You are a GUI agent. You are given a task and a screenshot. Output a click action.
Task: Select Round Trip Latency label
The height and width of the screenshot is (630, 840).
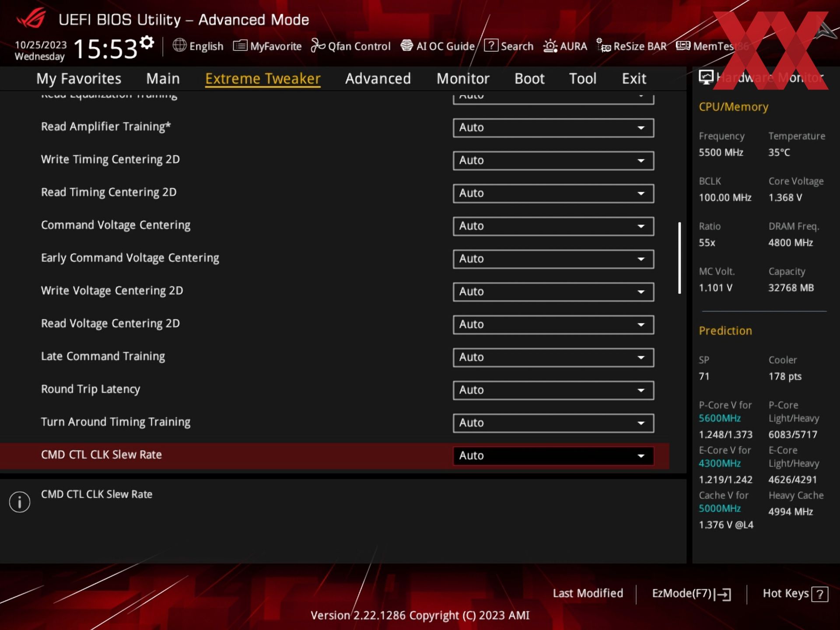point(91,389)
